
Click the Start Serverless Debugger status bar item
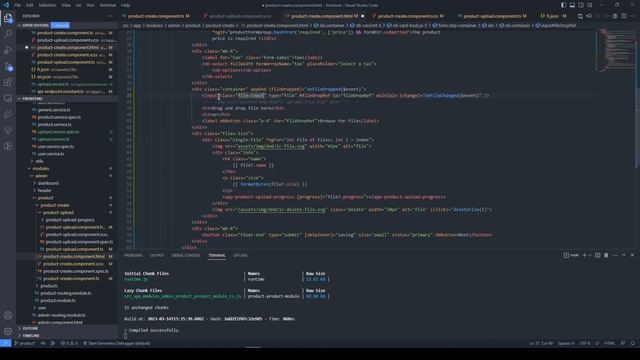(x=117, y=343)
